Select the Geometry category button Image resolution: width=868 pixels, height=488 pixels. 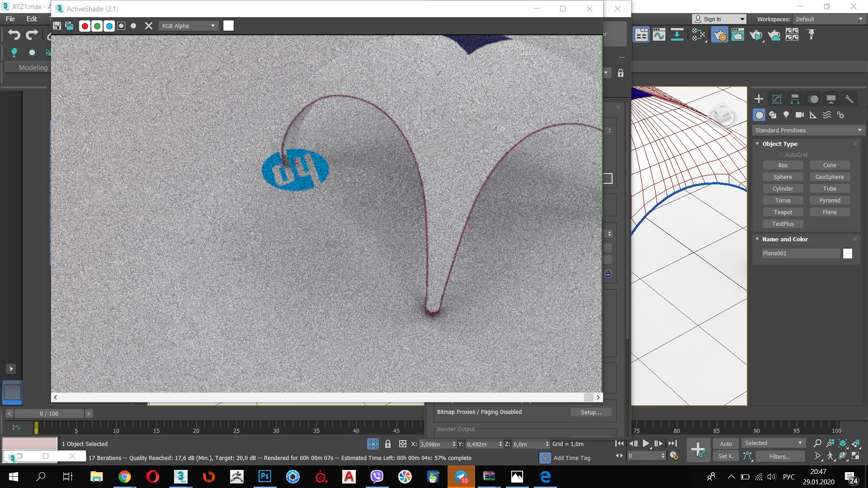[759, 115]
